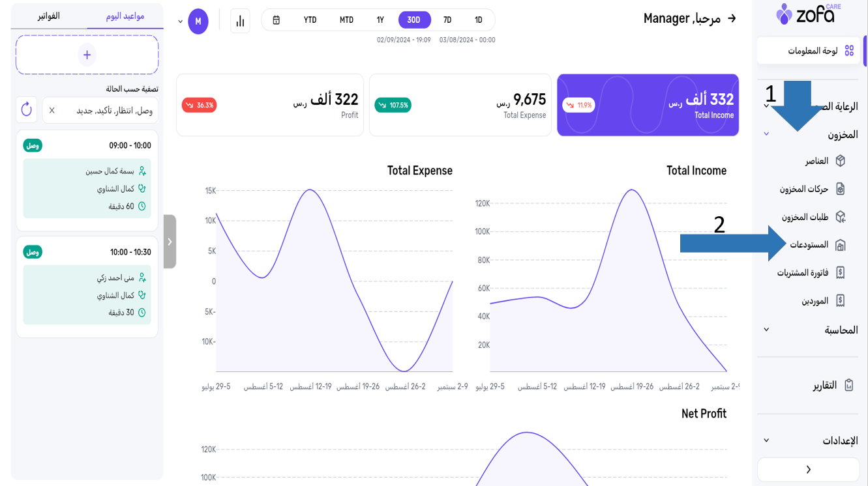Viewport: 868px width, 486px height.
Task: Click the bar chart statistics icon
Action: coord(240,21)
